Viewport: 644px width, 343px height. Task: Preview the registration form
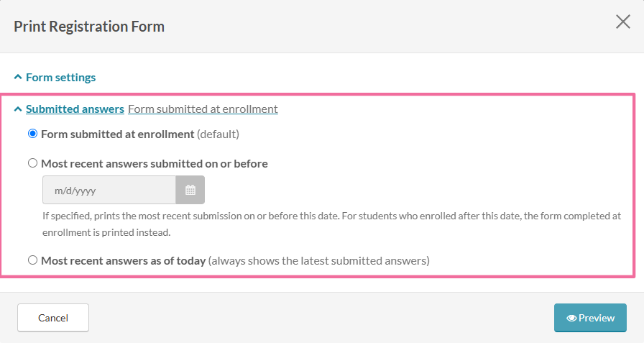(590, 318)
